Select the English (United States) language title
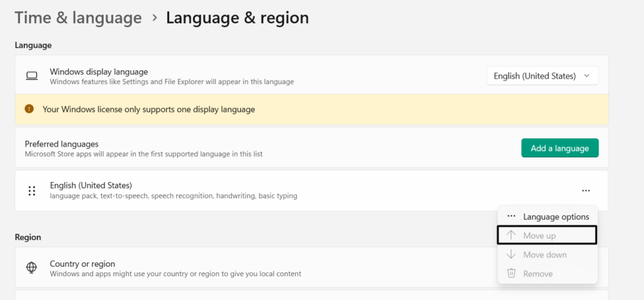This screenshot has height=300, width=644. 91,186
